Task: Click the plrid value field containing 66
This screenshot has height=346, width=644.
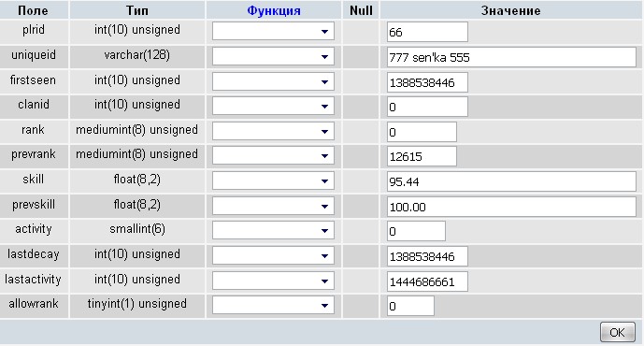Action: 427,32
